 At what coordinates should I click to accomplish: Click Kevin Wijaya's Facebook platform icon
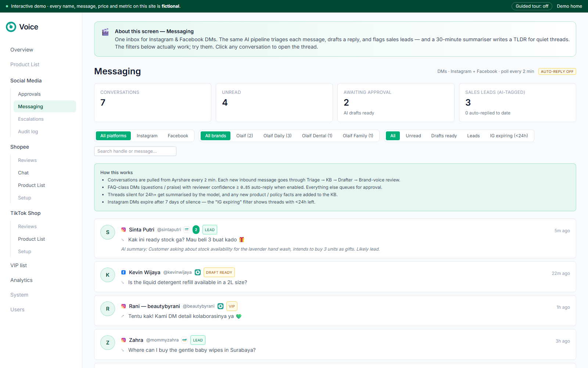coord(123,272)
